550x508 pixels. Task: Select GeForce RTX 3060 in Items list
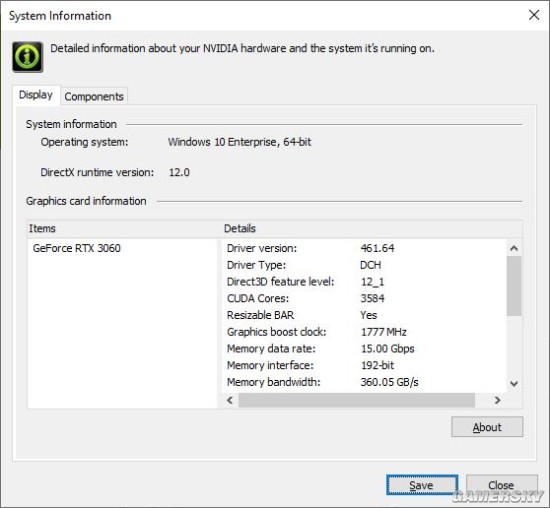[x=76, y=248]
